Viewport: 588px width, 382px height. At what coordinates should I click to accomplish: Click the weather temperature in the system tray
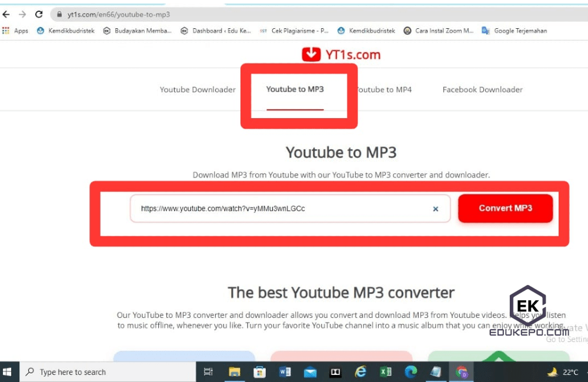(x=565, y=371)
